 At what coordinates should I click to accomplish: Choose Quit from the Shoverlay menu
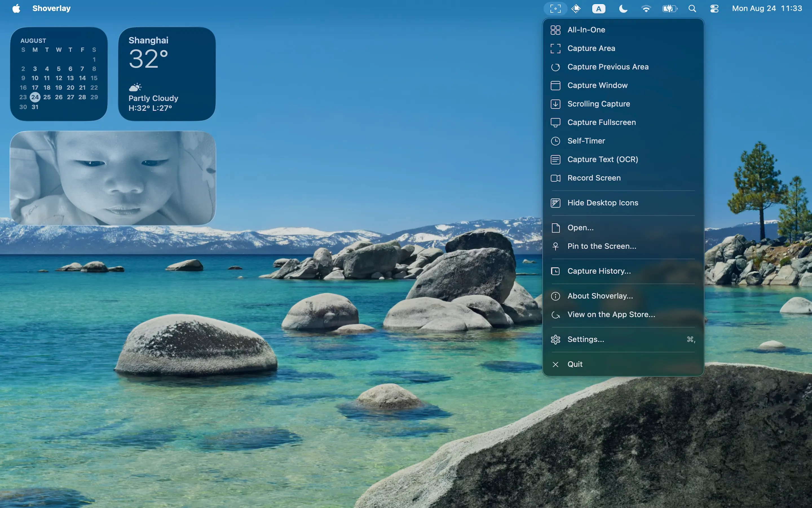[x=623, y=364]
